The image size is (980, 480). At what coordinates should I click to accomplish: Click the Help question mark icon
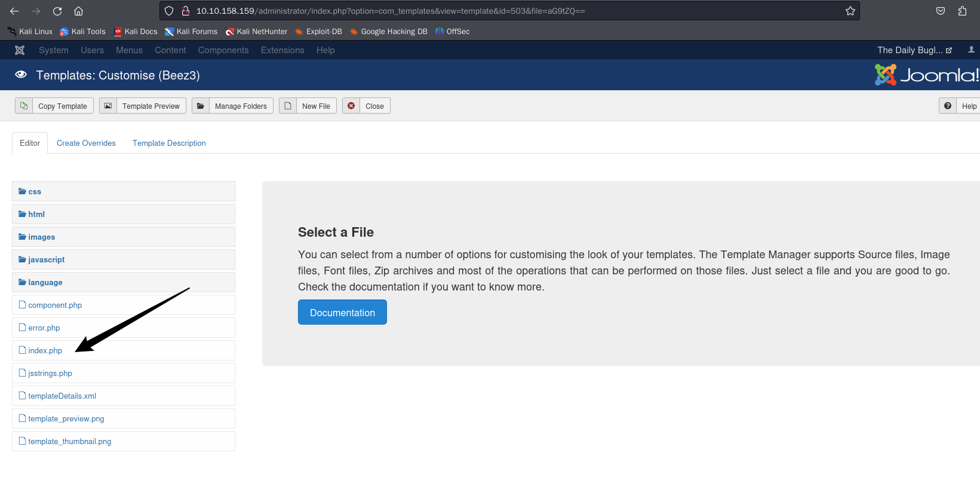[948, 106]
